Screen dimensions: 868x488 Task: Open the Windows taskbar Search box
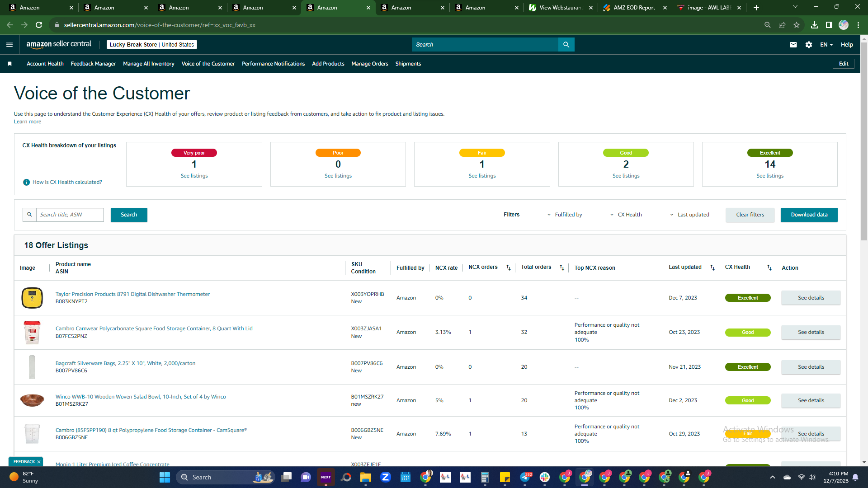(x=226, y=477)
